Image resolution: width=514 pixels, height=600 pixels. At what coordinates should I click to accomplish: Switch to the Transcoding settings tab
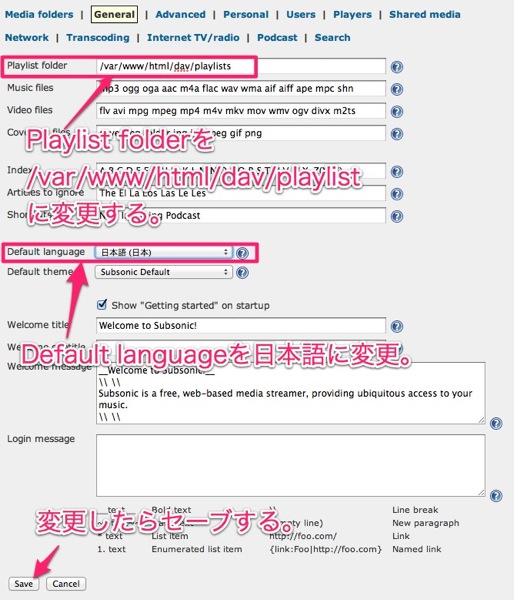[x=98, y=38]
